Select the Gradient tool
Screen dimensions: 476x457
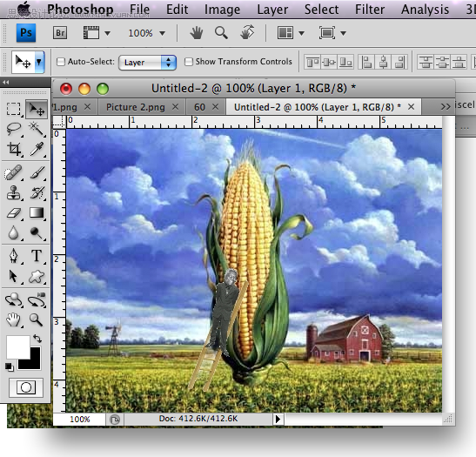click(37, 213)
